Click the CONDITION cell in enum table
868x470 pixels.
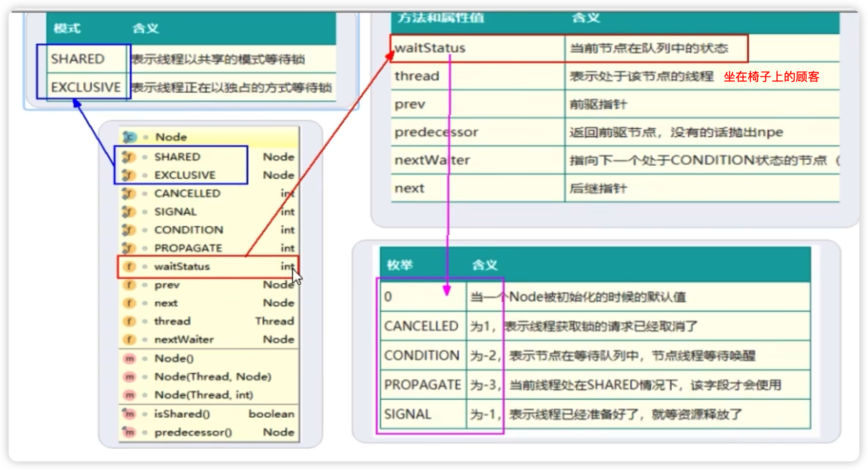pyautogui.click(x=423, y=355)
